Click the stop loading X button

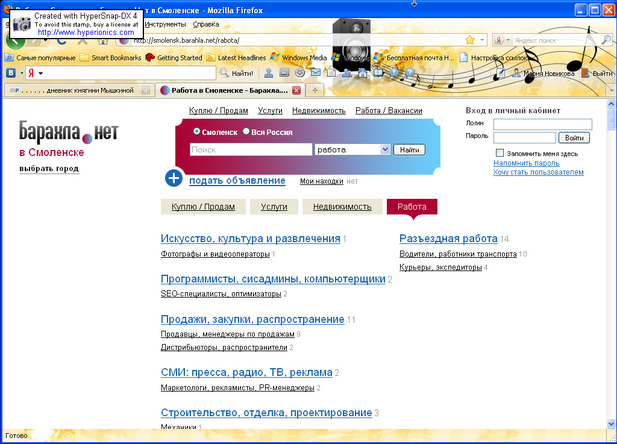[82, 41]
